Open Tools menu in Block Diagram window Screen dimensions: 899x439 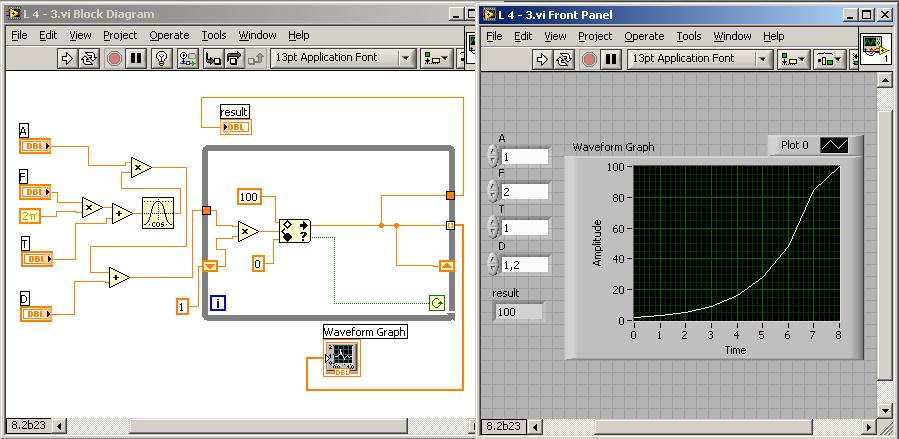(x=214, y=36)
